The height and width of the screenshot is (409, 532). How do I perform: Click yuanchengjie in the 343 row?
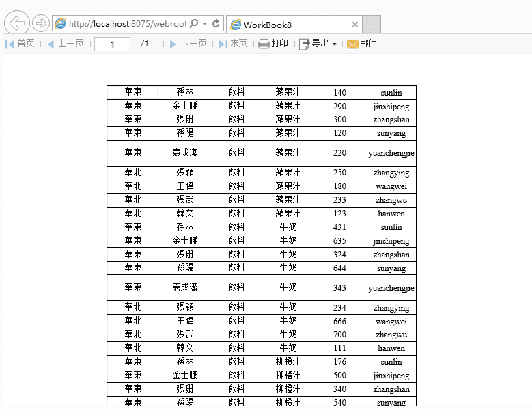(x=391, y=288)
